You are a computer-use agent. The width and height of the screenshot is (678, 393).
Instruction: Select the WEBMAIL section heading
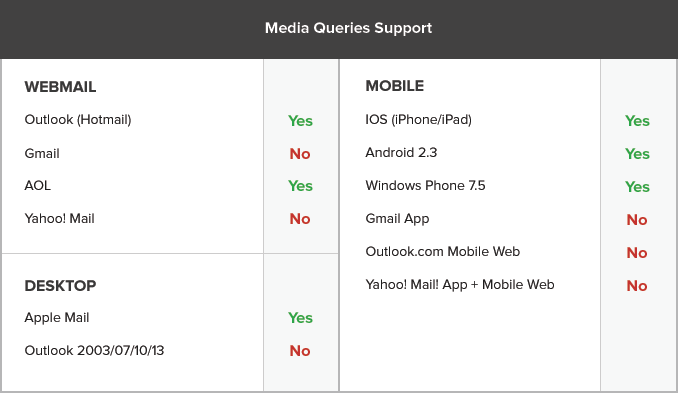(x=60, y=87)
